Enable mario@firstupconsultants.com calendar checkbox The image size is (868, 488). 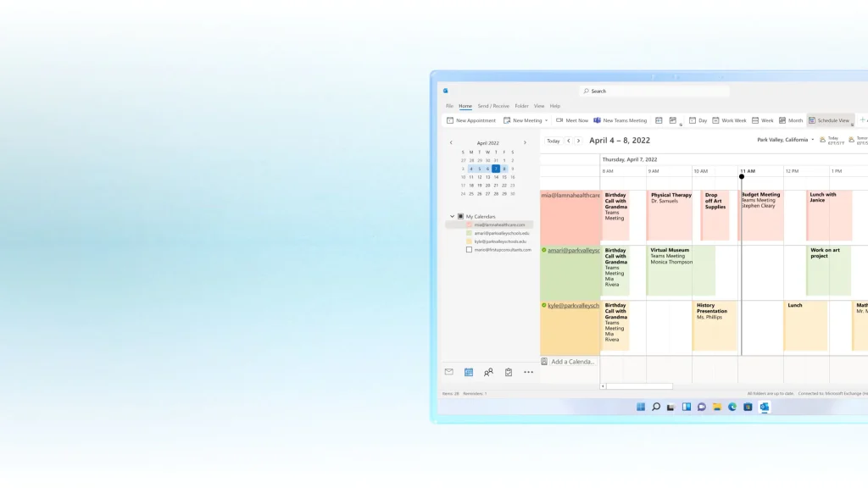coord(469,250)
